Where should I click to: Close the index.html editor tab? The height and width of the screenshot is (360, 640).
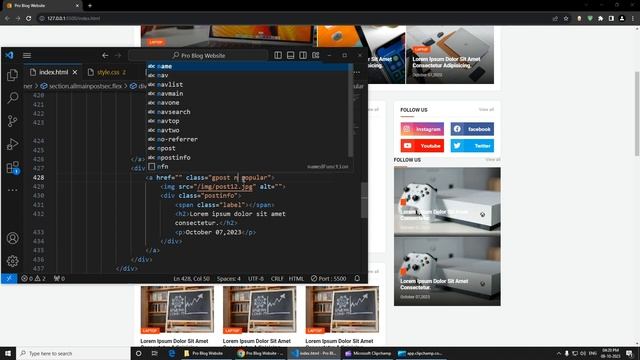(x=75, y=72)
